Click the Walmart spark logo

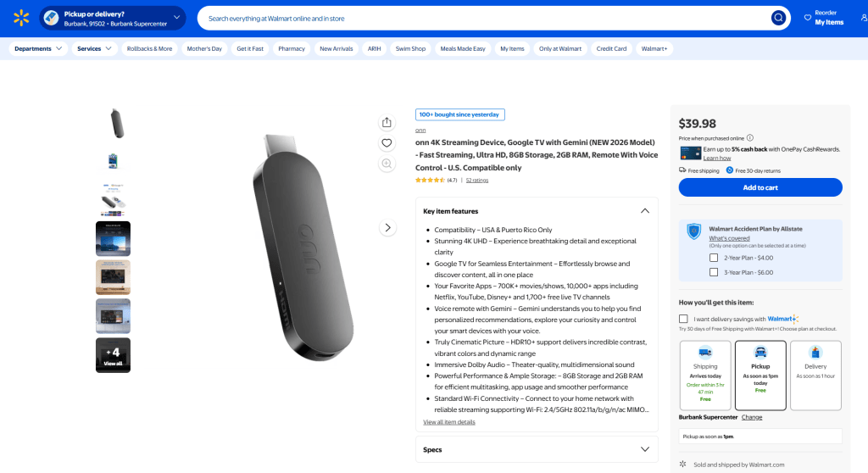(21, 18)
